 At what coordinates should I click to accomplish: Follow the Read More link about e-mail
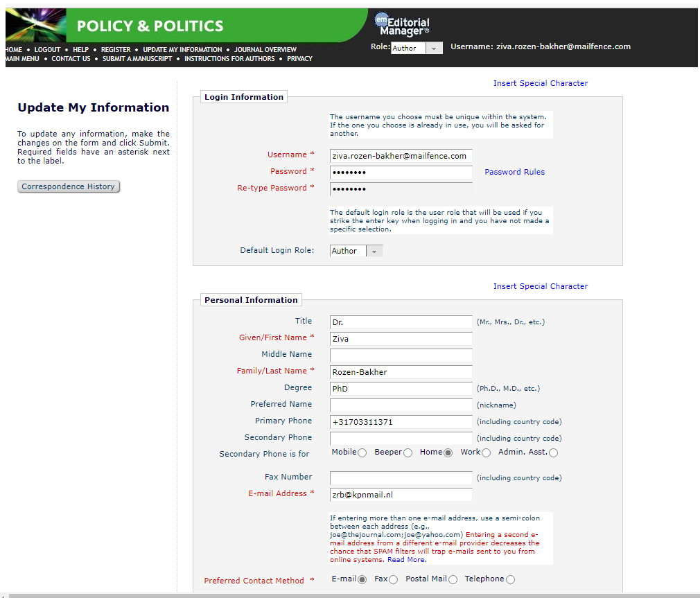406,560
